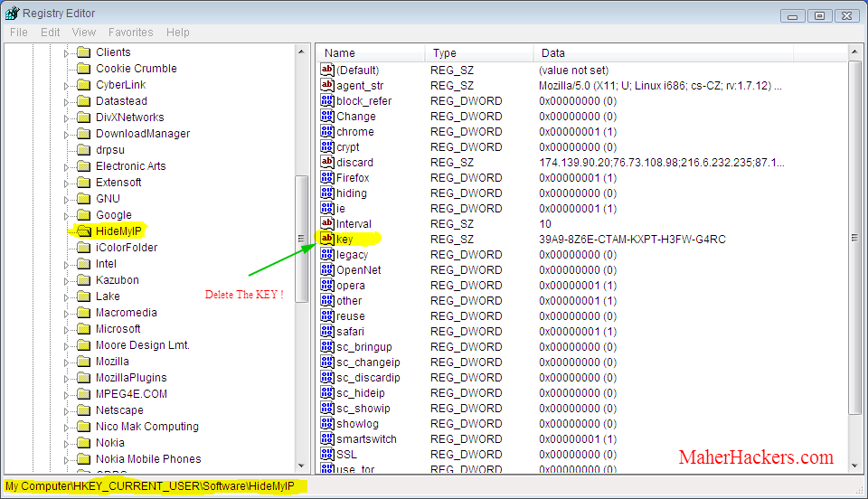This screenshot has height=499, width=868.
Task: Select the (Default) string value icon
Action: 327,70
